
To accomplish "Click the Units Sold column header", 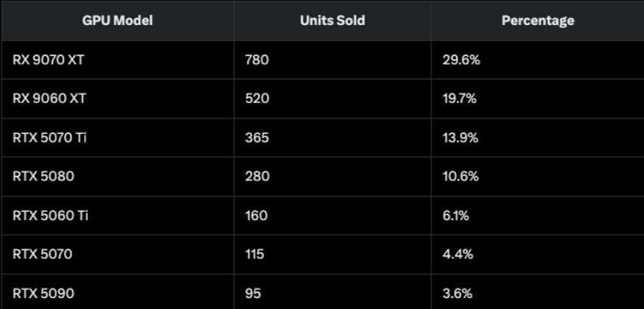I will click(x=332, y=21).
